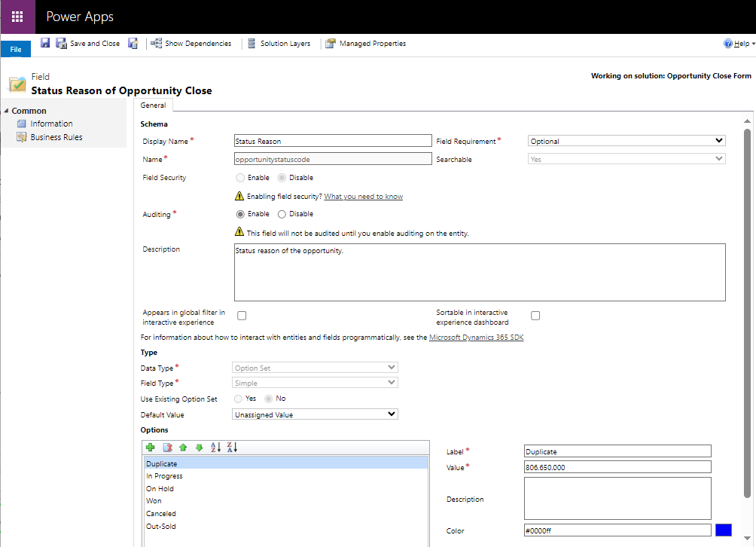Screen dimensions: 756x547
Task: Open Information in the Common section
Action: 52,124
